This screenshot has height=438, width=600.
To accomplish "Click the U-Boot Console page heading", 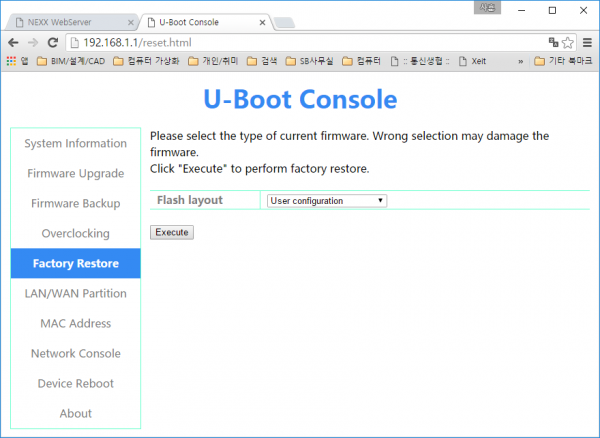I will [300, 99].
